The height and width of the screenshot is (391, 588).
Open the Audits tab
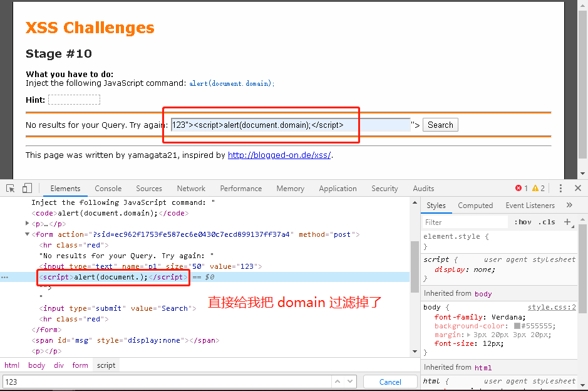(423, 189)
